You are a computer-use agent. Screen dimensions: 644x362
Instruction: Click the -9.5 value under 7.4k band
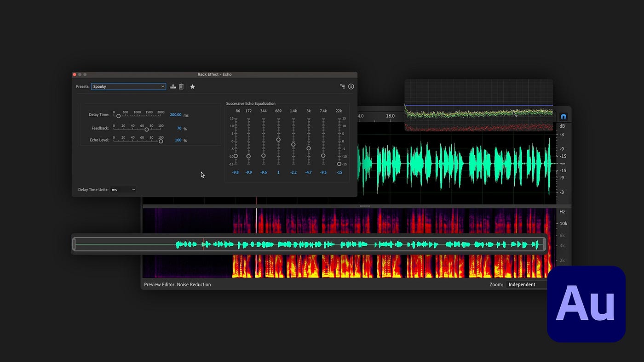[x=323, y=172]
